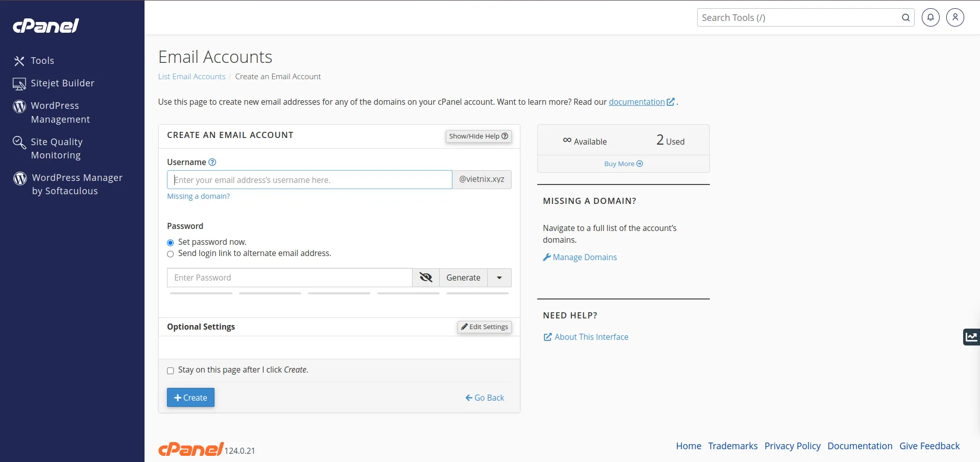This screenshot has height=462, width=980.
Task: Click the Missing a domain? link
Action: pos(198,196)
